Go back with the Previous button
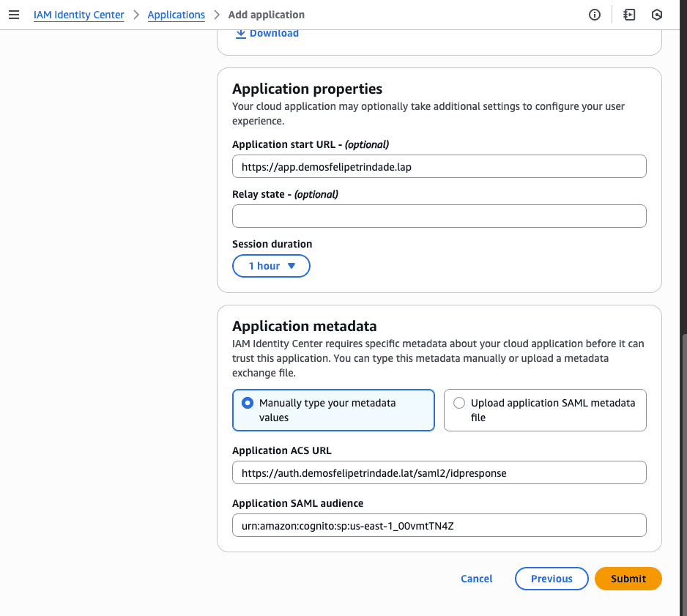The width and height of the screenshot is (687, 616). coord(552,579)
